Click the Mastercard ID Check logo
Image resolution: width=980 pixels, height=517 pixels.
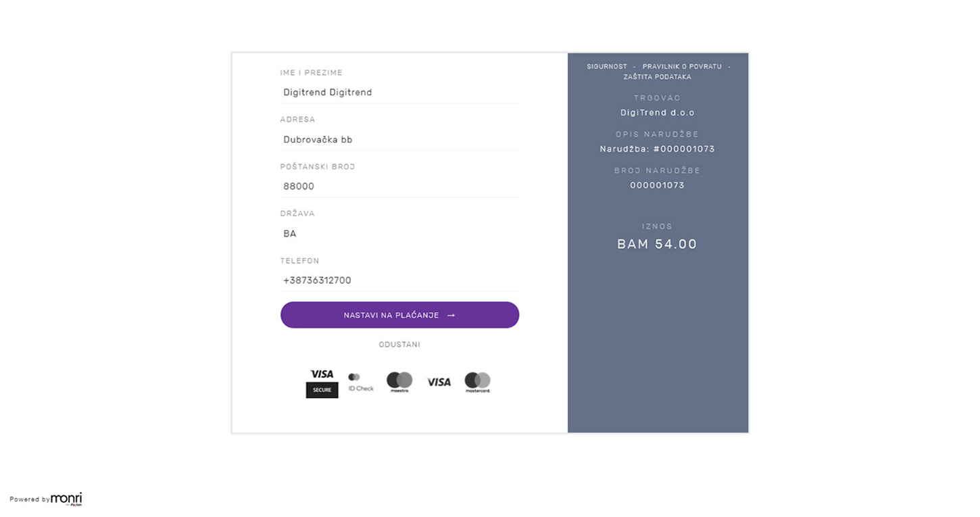tap(360, 383)
